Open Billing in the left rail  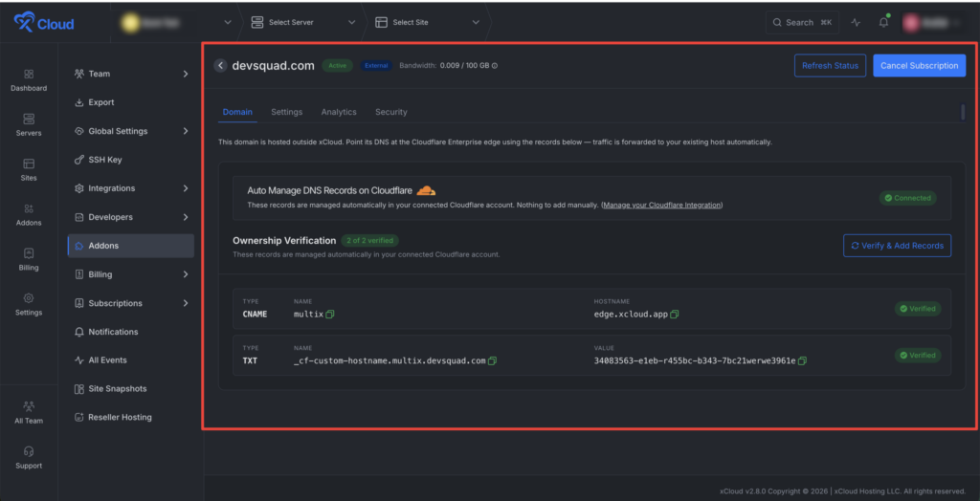(29, 260)
